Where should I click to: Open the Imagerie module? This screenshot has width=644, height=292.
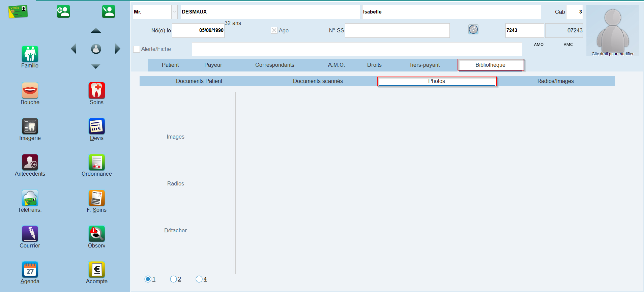[x=30, y=126]
